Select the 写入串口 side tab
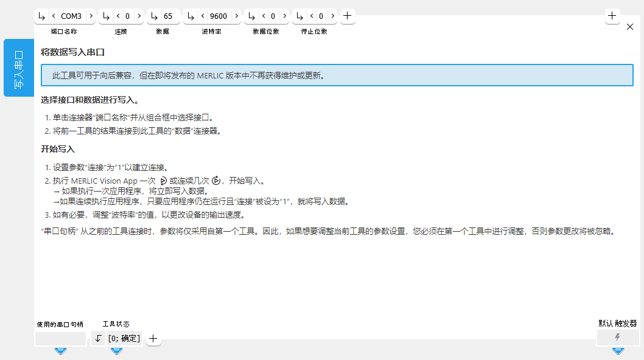The height and width of the screenshot is (360, 644). pyautogui.click(x=18, y=67)
